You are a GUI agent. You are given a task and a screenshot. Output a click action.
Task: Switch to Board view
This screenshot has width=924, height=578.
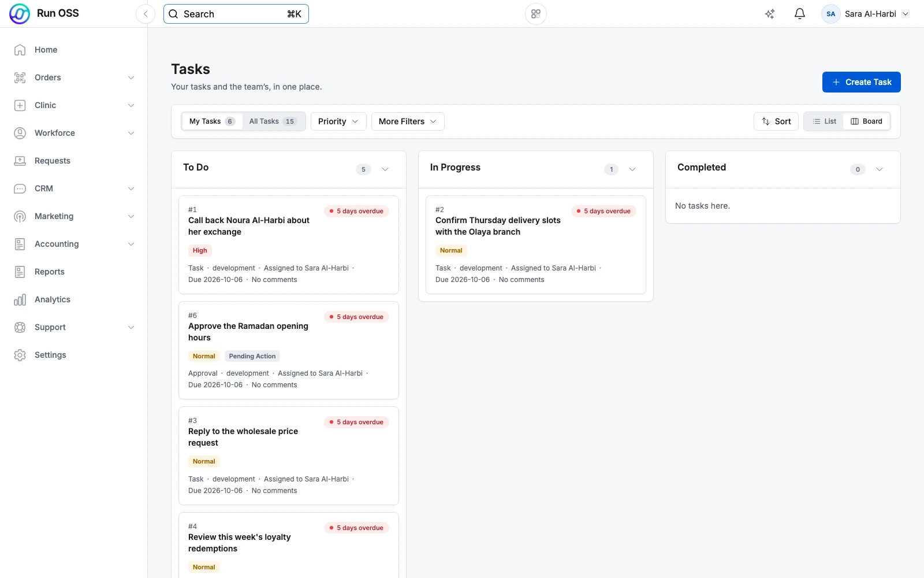point(866,121)
